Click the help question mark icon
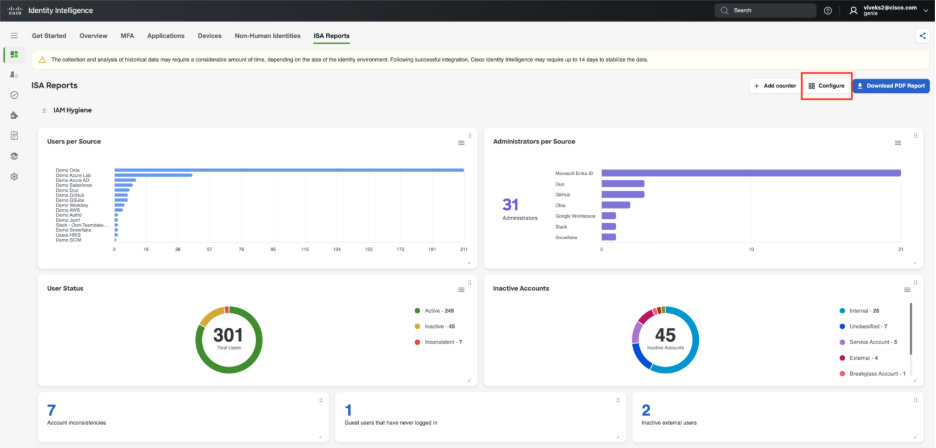 (827, 10)
